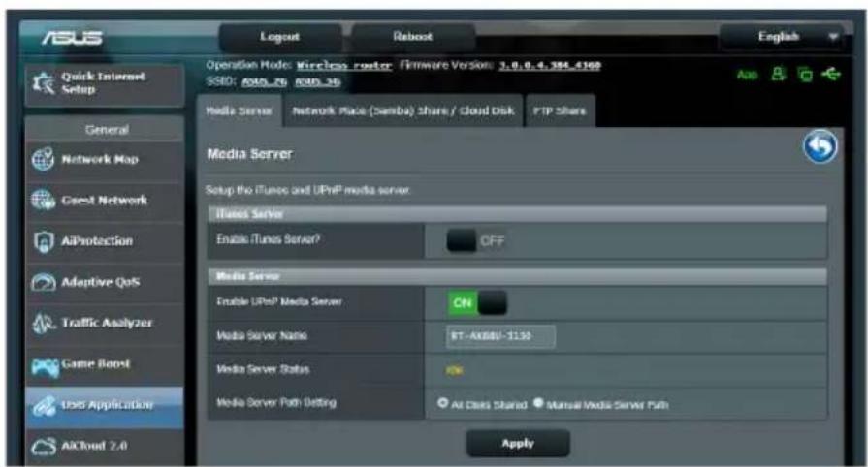
Task: Click the Apply button
Action: (518, 443)
